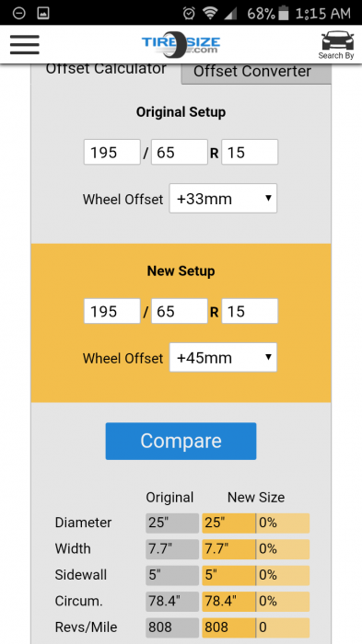This screenshot has height=644, width=362.
Task: Edit New Setup aspect ratio field
Action: (180, 311)
